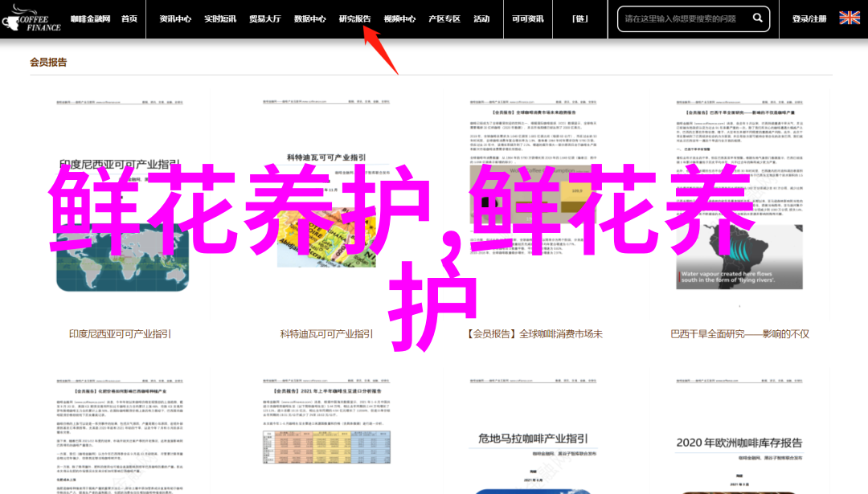
Task: Open the 全球咖啡消费市场 report thumbnail
Action: click(x=533, y=206)
